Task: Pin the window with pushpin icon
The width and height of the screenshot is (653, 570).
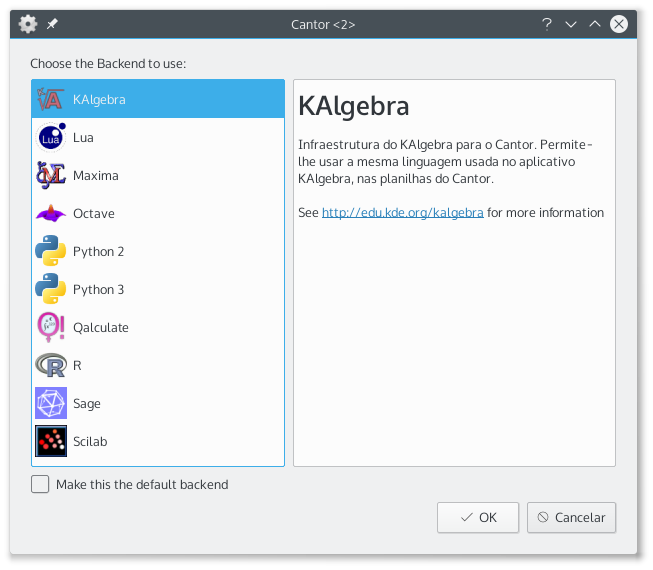Action: [52, 24]
